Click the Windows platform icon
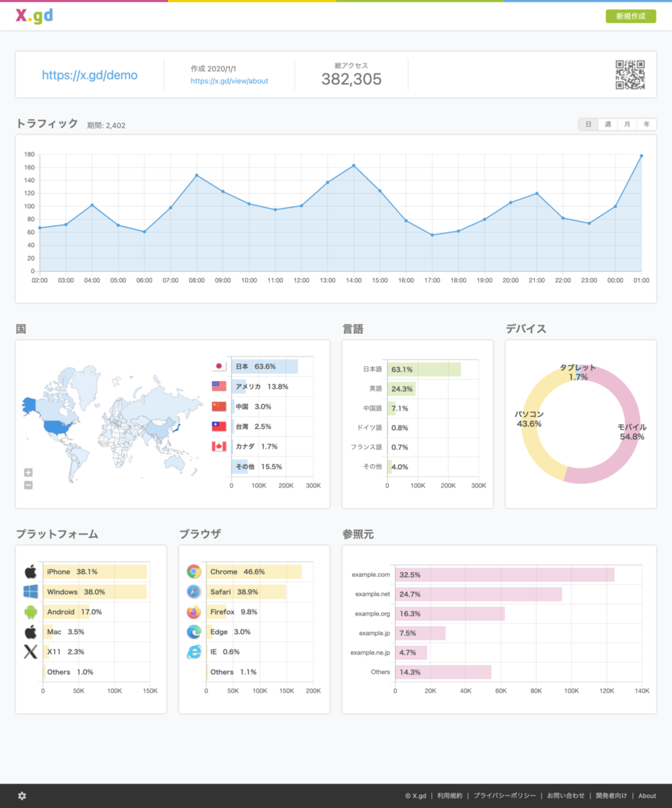This screenshot has width=672, height=808. 30,592
